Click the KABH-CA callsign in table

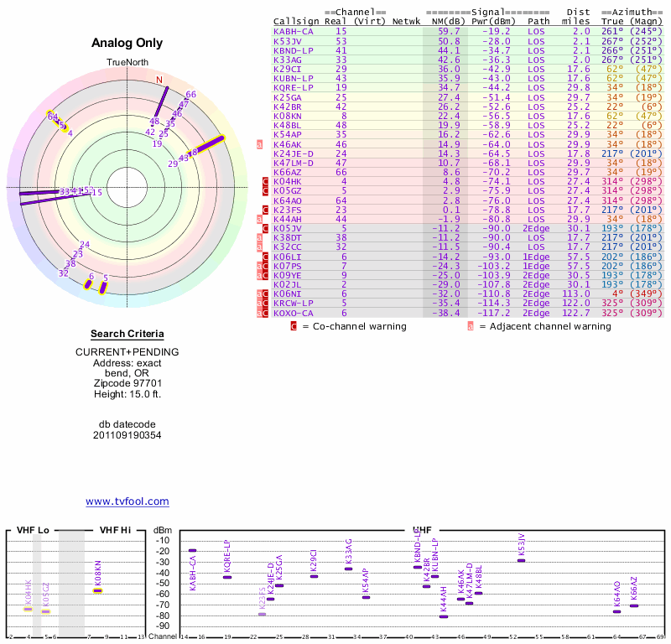point(294,32)
